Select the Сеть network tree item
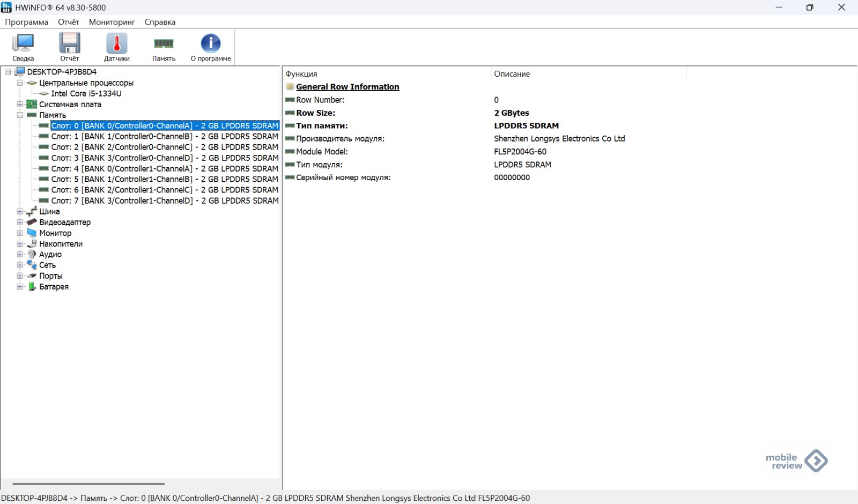Viewport: 858px width, 504px height. [x=47, y=265]
